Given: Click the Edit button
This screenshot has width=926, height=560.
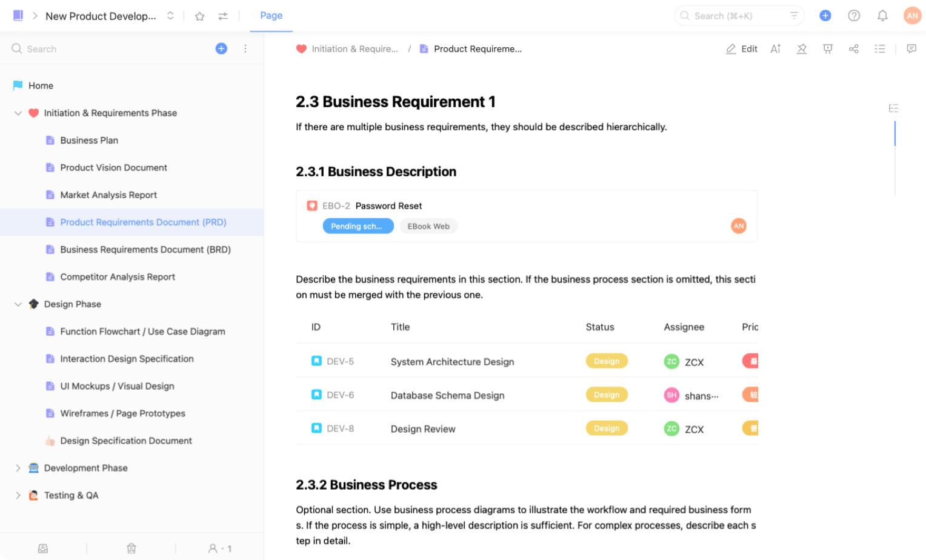Looking at the screenshot, I should (742, 49).
